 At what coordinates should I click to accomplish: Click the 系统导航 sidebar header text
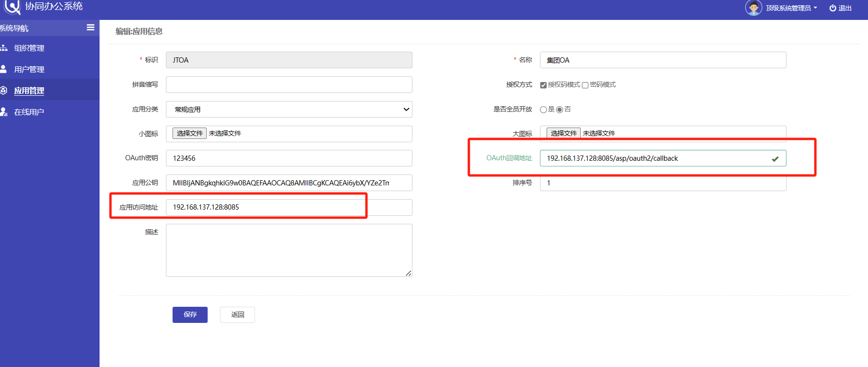click(14, 28)
